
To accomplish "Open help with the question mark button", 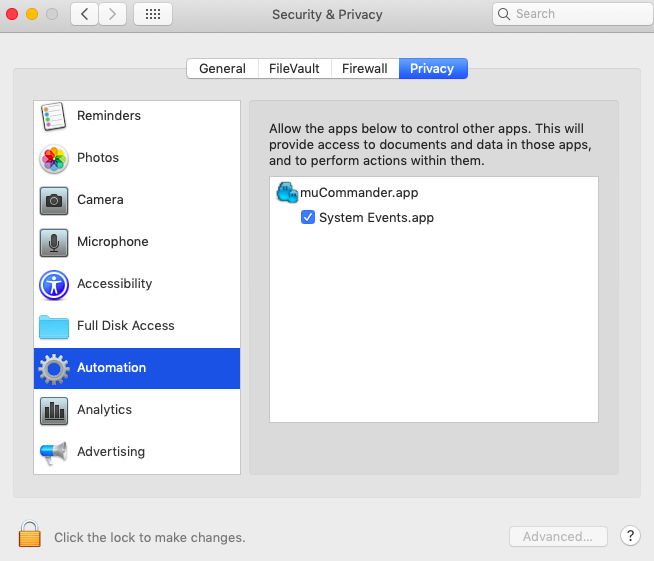I will click(x=630, y=536).
